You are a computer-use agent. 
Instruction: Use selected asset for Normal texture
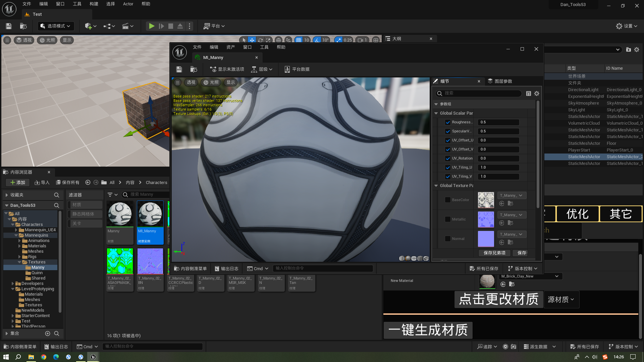point(502,242)
